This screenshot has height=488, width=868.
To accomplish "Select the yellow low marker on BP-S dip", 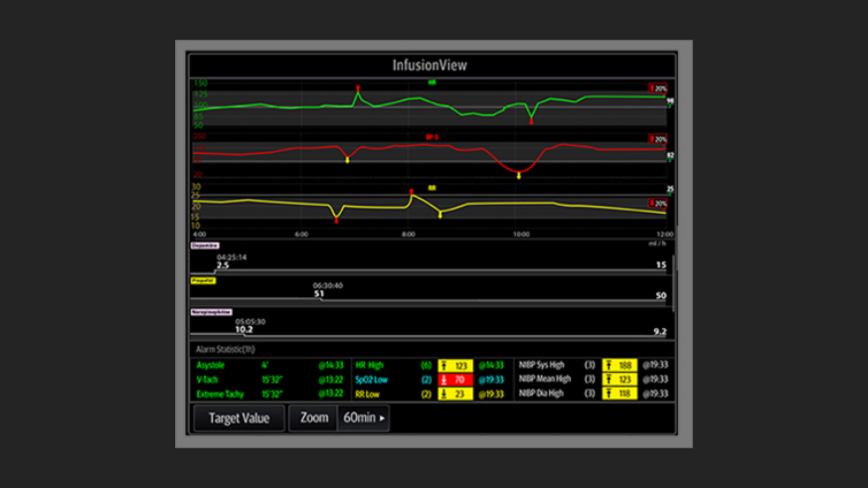I will (x=519, y=176).
